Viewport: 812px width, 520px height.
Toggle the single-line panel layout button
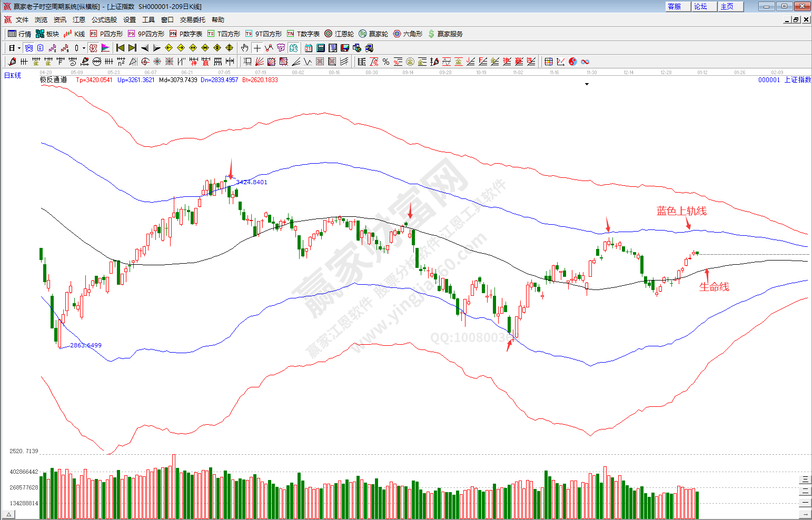click(805, 503)
